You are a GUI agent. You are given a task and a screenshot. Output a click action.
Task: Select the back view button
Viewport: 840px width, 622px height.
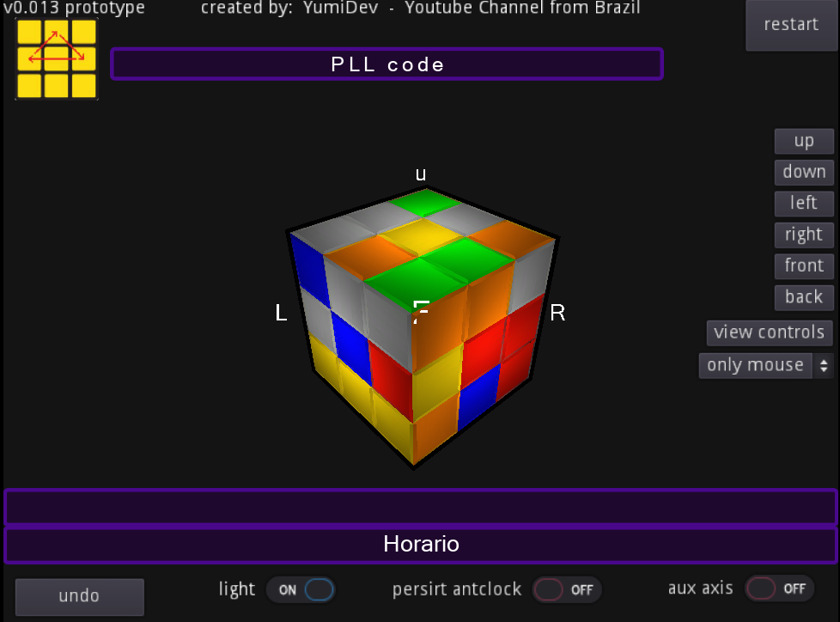(x=803, y=296)
